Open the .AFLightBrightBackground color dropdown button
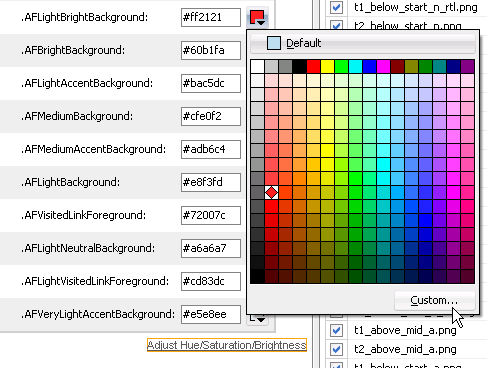The image size is (487, 368). (257, 17)
